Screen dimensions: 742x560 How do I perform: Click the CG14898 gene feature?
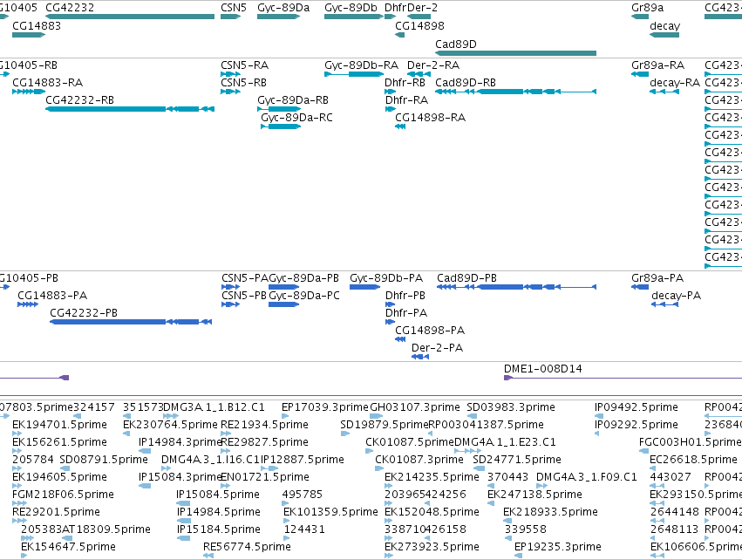pos(400,35)
